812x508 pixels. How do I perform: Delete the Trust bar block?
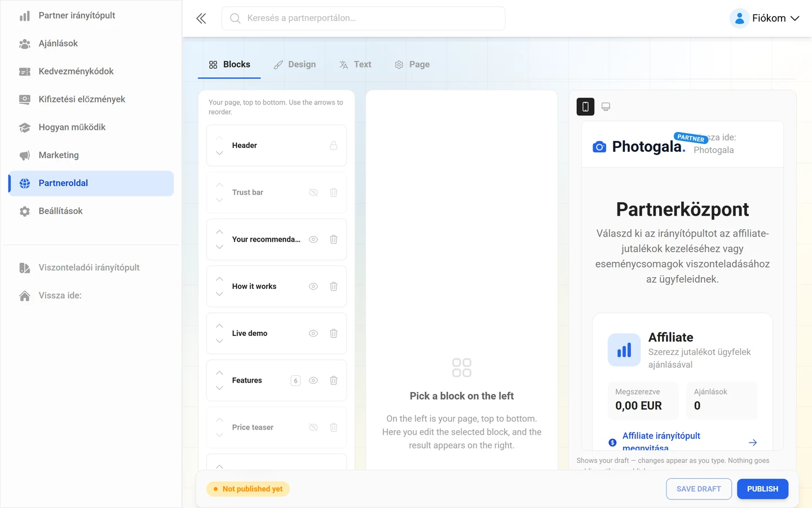click(x=334, y=192)
